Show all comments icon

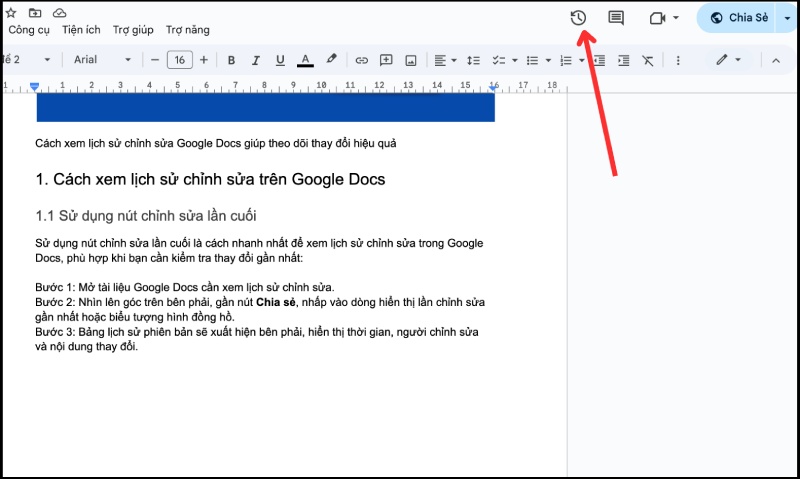(x=616, y=18)
